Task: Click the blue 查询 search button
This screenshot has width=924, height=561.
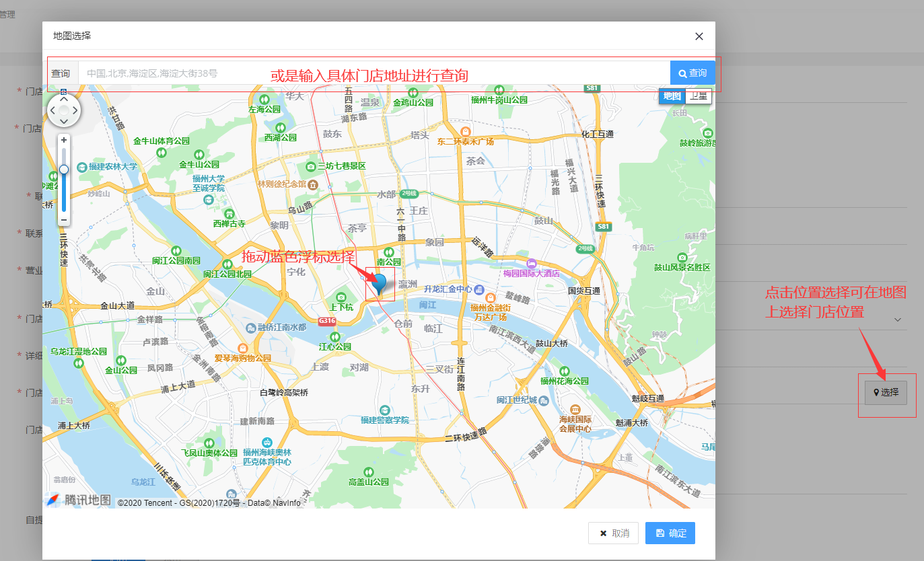Action: tap(692, 73)
